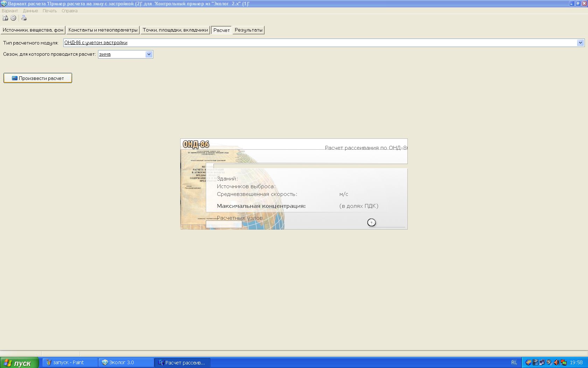The width and height of the screenshot is (588, 368).
Task: Click the first toolbar icon with documents
Action: pos(5,18)
